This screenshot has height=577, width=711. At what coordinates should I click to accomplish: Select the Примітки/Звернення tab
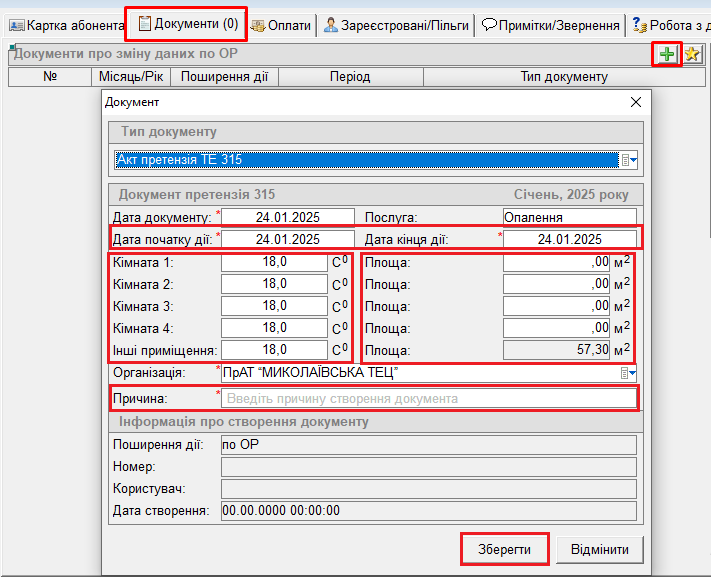(549, 24)
